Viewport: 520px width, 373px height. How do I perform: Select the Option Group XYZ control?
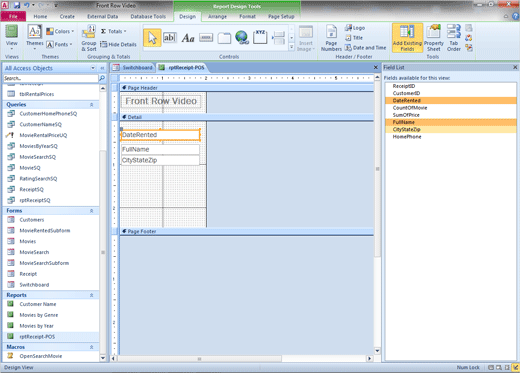tap(260, 37)
